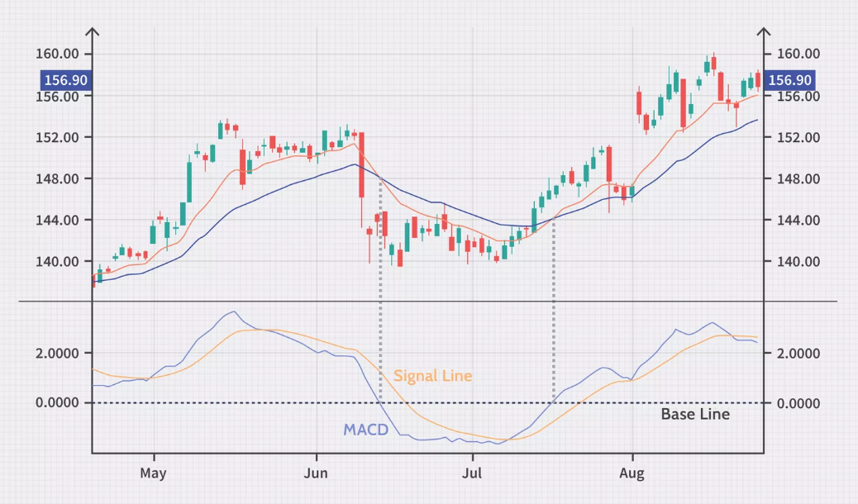Click the 144.00 value on right price axis
858x504 pixels.
(x=798, y=220)
